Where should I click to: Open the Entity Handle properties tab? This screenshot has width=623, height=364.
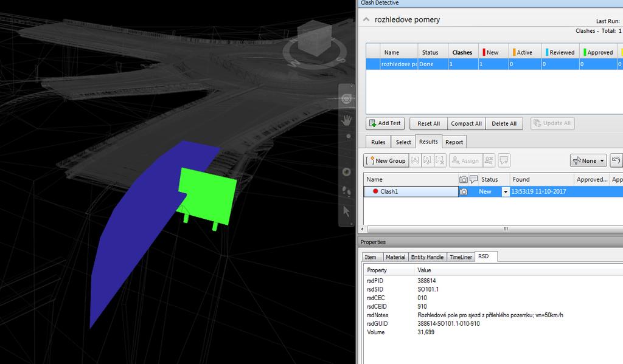pos(427,257)
